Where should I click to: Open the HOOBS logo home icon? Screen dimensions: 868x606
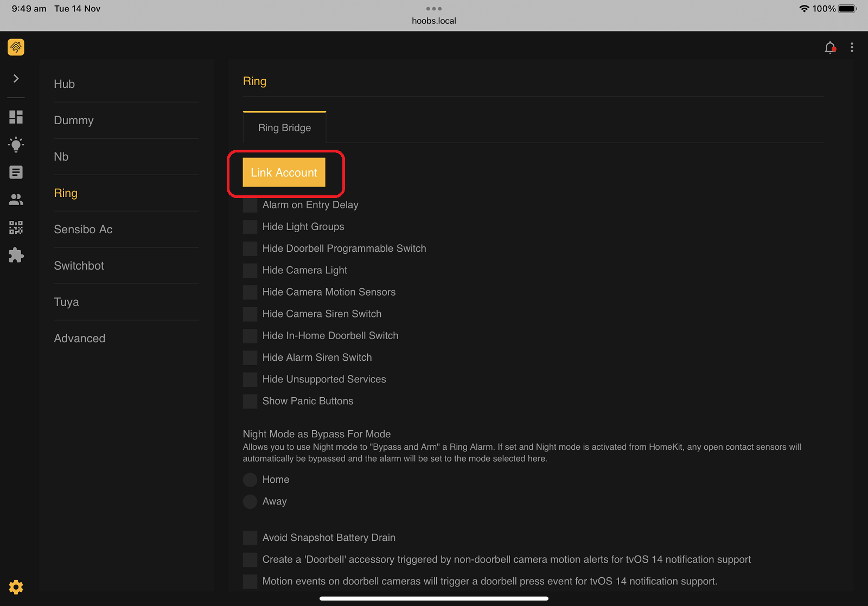(x=15, y=47)
